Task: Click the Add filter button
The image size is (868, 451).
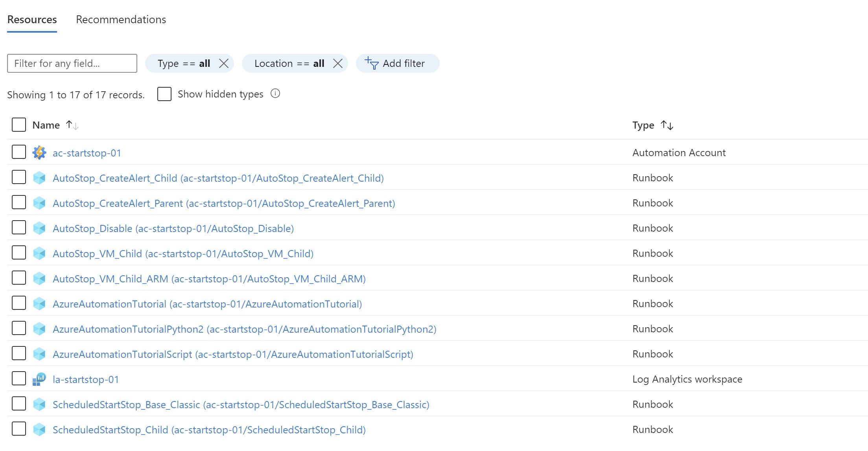Action: click(398, 63)
